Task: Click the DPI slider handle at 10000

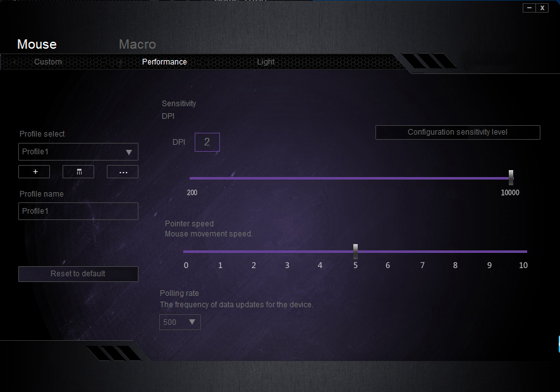Action: (511, 177)
